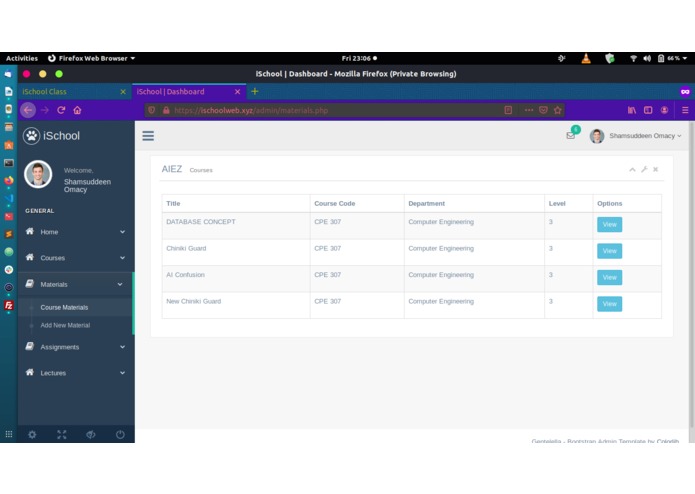The image size is (695, 494).
Task: Close the iSchool Class tab
Action: pos(123,92)
